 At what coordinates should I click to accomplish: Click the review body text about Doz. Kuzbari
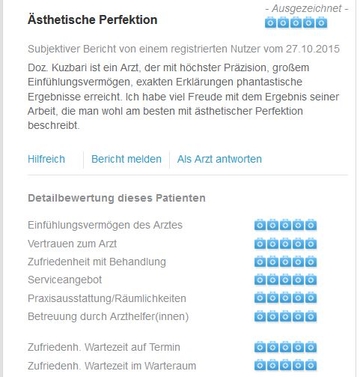183,97
